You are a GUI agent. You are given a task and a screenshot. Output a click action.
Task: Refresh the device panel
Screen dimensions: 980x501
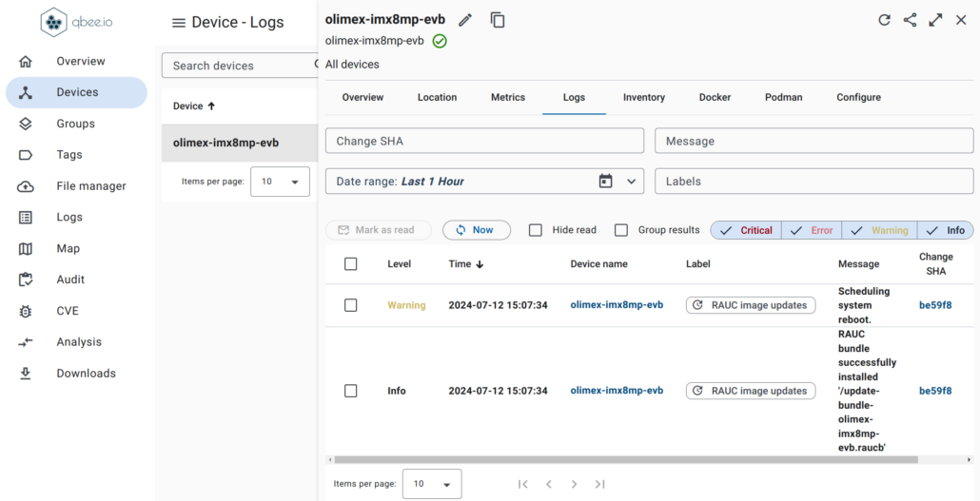(884, 20)
